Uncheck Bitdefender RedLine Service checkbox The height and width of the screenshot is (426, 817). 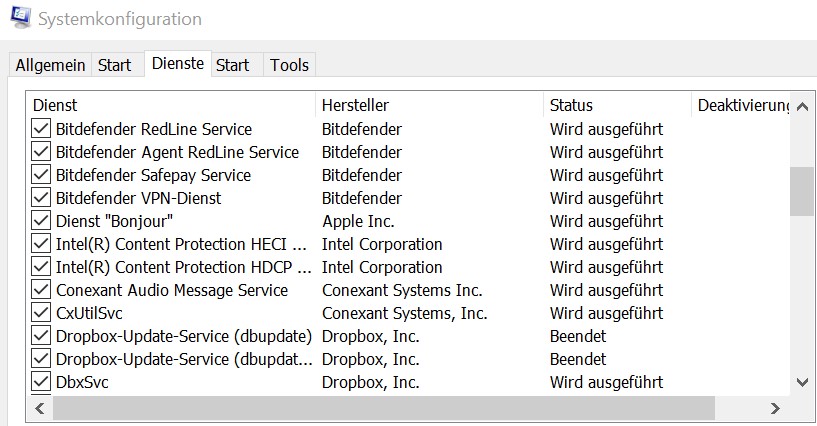(x=41, y=129)
